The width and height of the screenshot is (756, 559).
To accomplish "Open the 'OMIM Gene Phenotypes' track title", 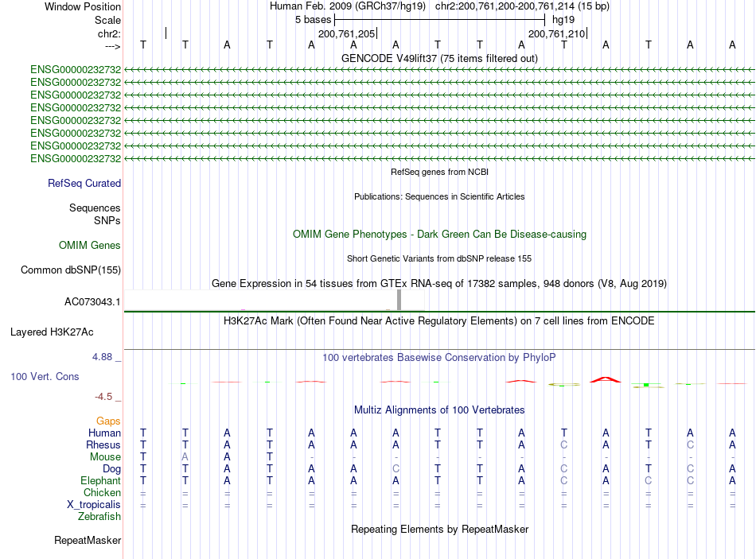I will [439, 235].
